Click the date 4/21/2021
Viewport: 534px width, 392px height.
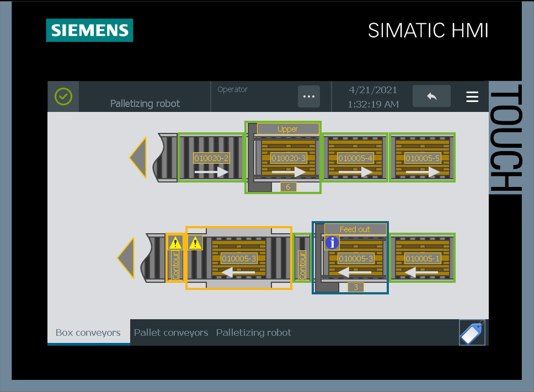pyautogui.click(x=373, y=90)
